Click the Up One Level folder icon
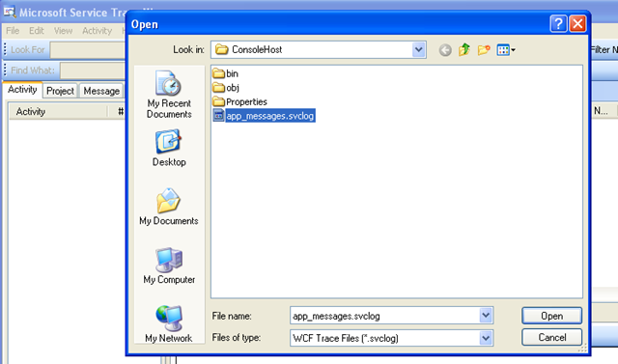 pos(464,49)
